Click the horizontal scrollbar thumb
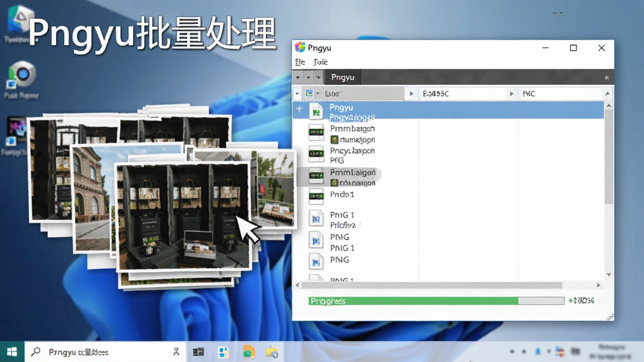644x362 pixels. 431,285
